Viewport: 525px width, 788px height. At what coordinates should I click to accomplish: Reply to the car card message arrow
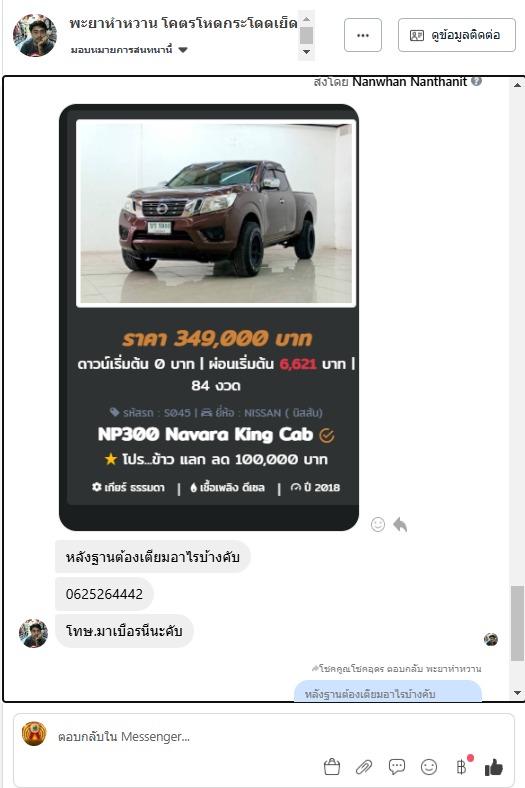tap(400, 524)
